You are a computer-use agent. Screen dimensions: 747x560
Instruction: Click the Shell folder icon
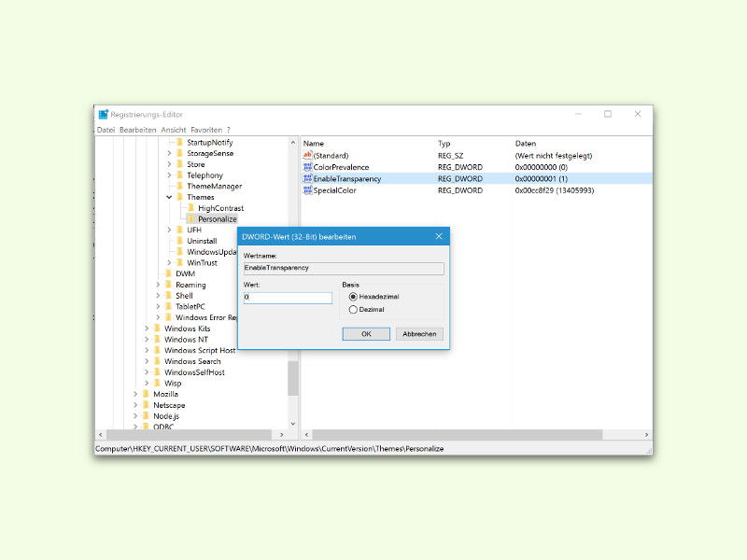coord(169,295)
